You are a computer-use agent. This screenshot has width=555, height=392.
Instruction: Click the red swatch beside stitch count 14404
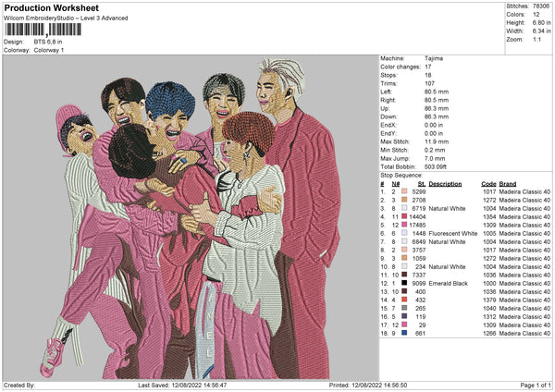pyautogui.click(x=404, y=216)
